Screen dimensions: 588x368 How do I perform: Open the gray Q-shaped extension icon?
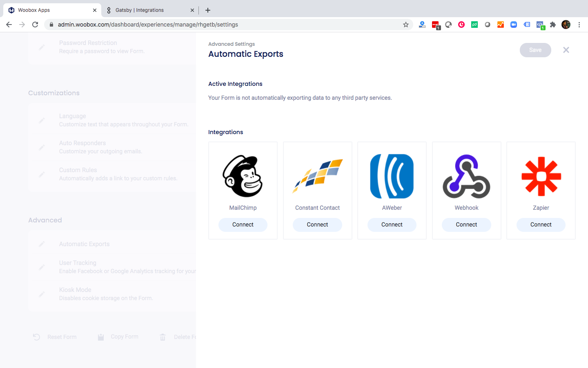point(448,25)
